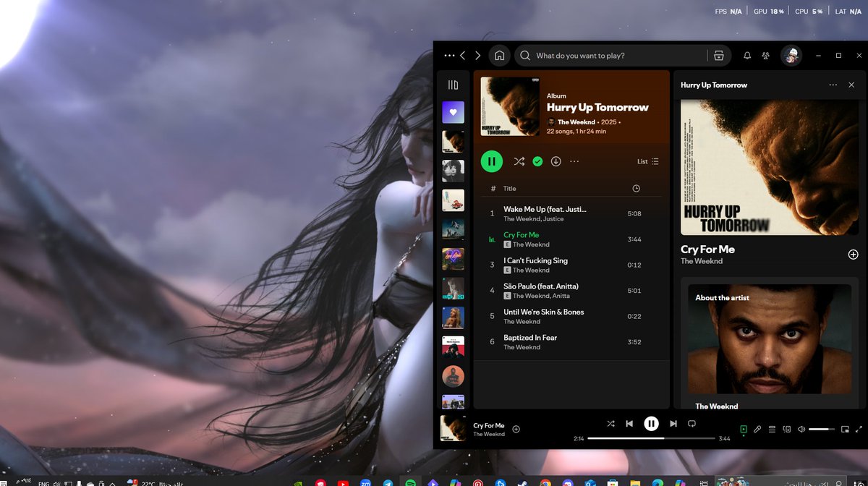
Task: Open Cry For Me title in bottom bar
Action: 489,425
